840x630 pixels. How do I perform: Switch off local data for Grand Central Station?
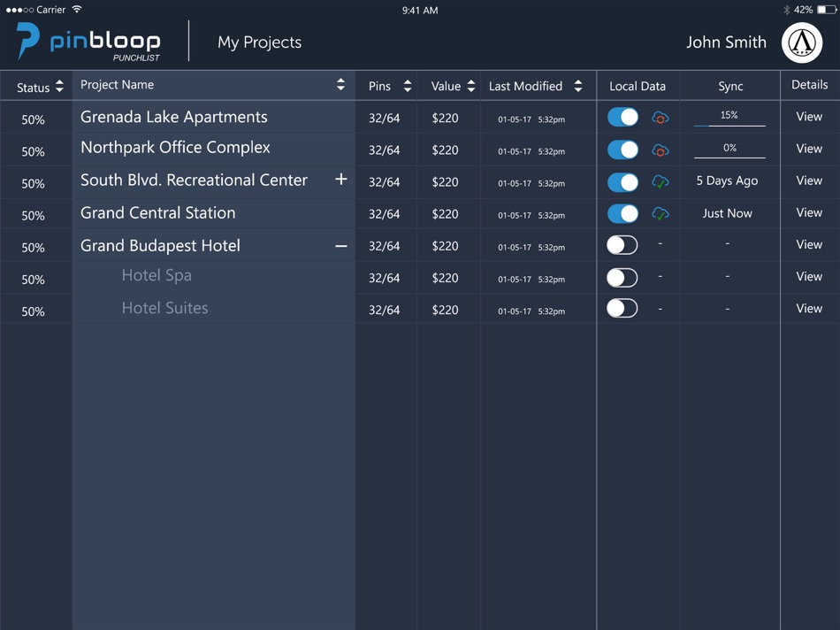622,213
